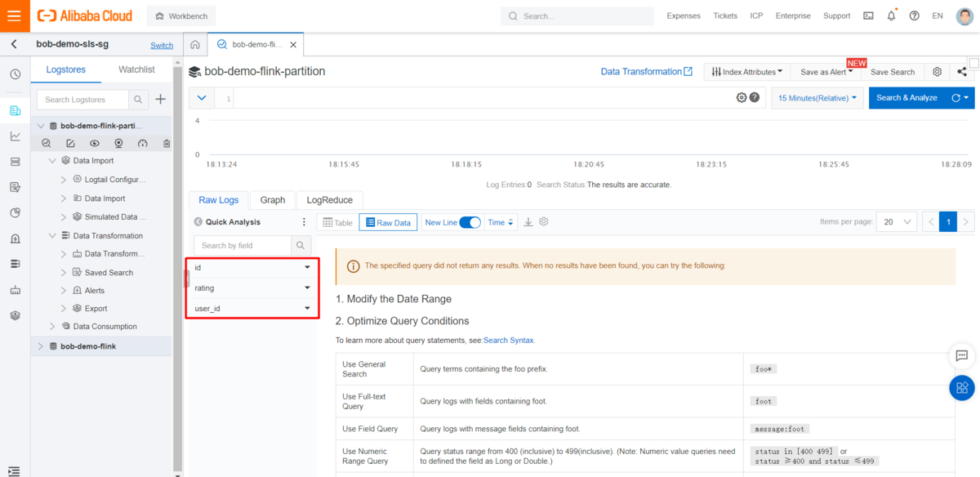Screen dimensions: 980x477
Task: Collapse Quick Analysis with left arrow icon
Action: click(198, 222)
